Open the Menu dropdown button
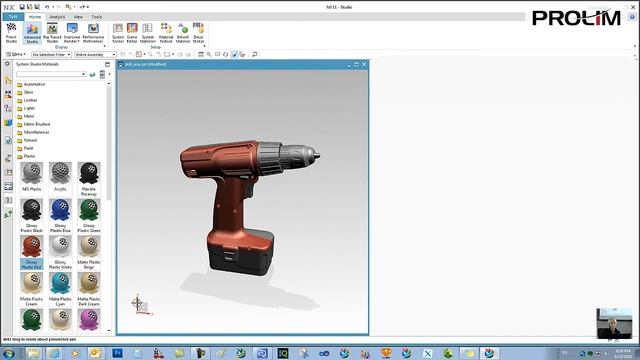 (16, 54)
